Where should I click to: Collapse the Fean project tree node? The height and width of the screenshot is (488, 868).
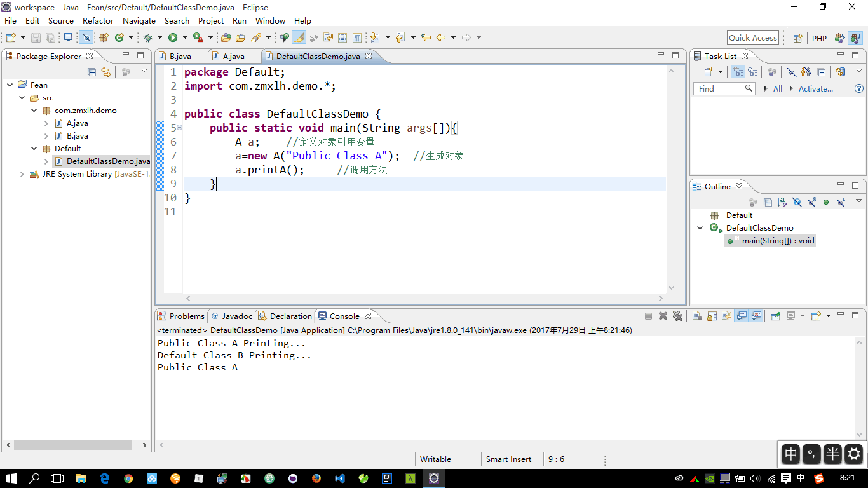point(10,85)
